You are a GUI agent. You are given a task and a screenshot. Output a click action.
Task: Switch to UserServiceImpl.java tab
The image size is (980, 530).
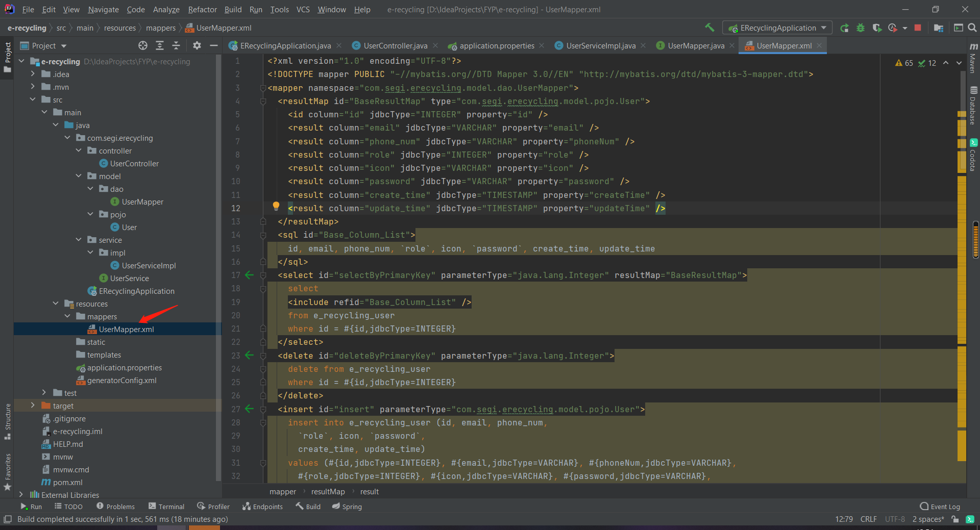point(601,46)
